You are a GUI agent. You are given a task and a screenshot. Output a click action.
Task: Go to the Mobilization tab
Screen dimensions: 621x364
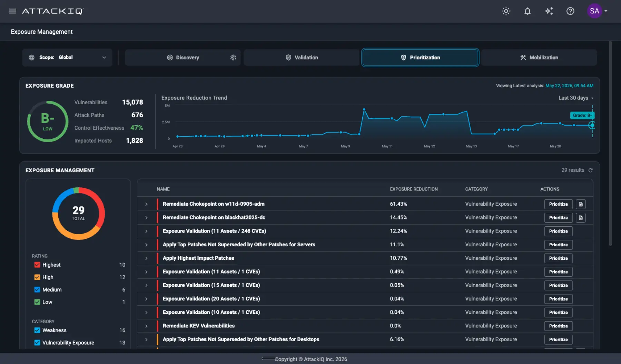[539, 58]
